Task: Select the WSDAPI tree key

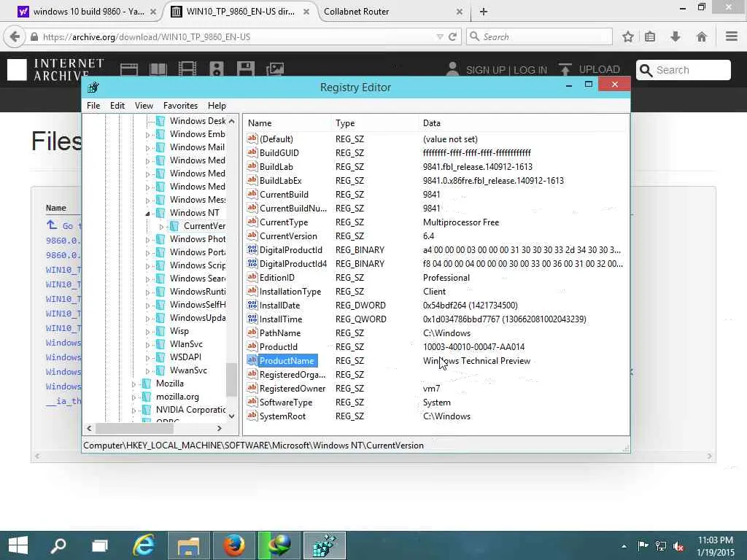Action: (185, 357)
